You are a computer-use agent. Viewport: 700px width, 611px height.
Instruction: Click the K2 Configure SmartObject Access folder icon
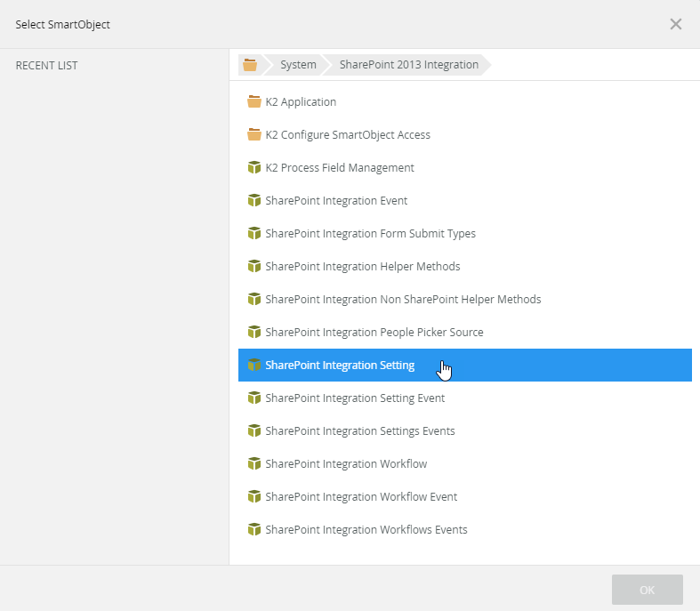tap(254, 135)
